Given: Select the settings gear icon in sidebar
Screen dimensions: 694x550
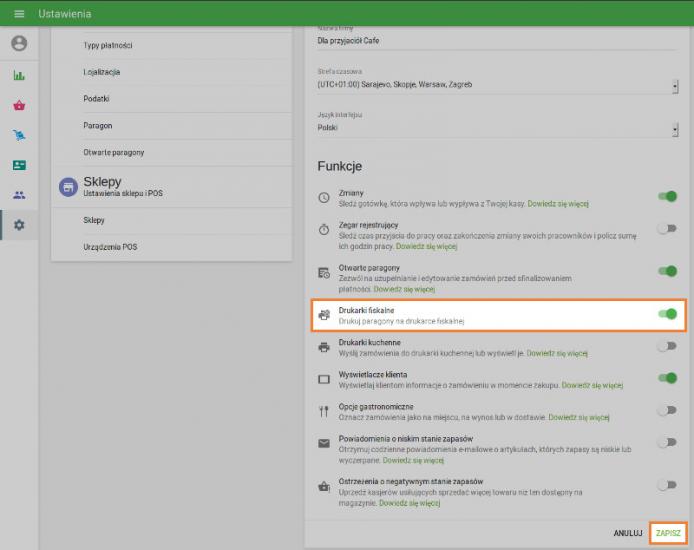Looking at the screenshot, I should click(19, 225).
